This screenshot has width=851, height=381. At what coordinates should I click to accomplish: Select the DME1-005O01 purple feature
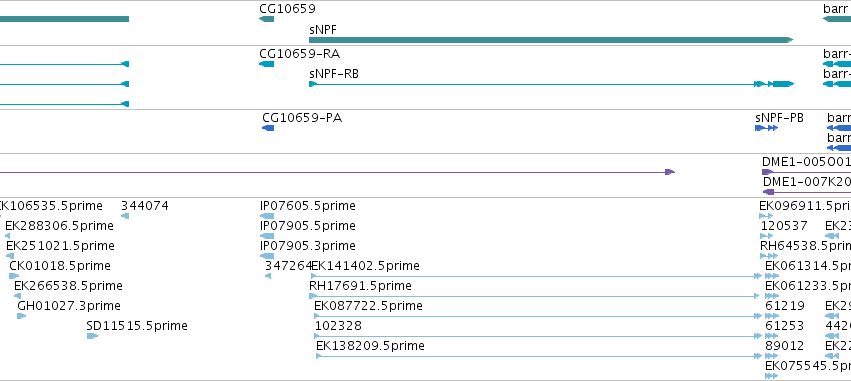tap(806, 172)
